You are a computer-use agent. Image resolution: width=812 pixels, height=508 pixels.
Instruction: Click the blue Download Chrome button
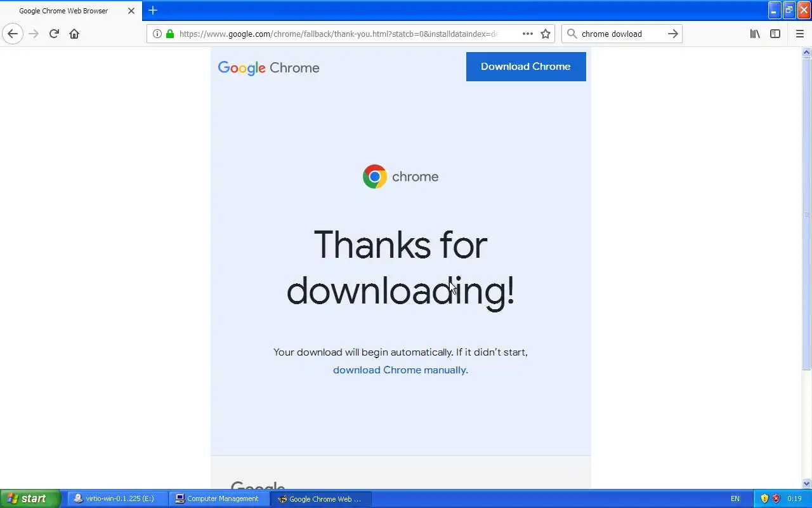click(x=526, y=67)
